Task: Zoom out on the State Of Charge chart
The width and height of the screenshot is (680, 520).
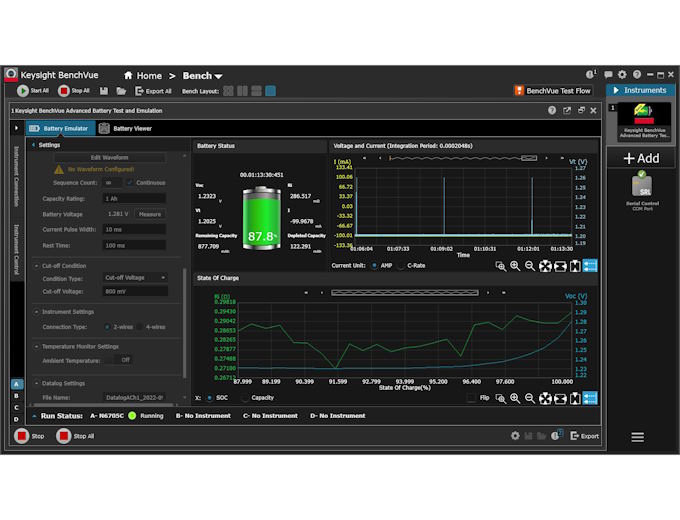Action: [530, 398]
